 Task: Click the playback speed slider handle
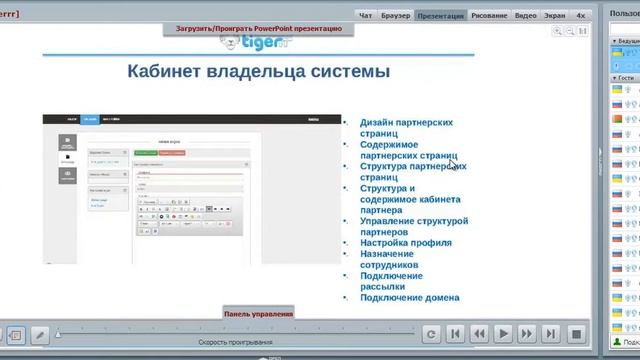point(58,334)
